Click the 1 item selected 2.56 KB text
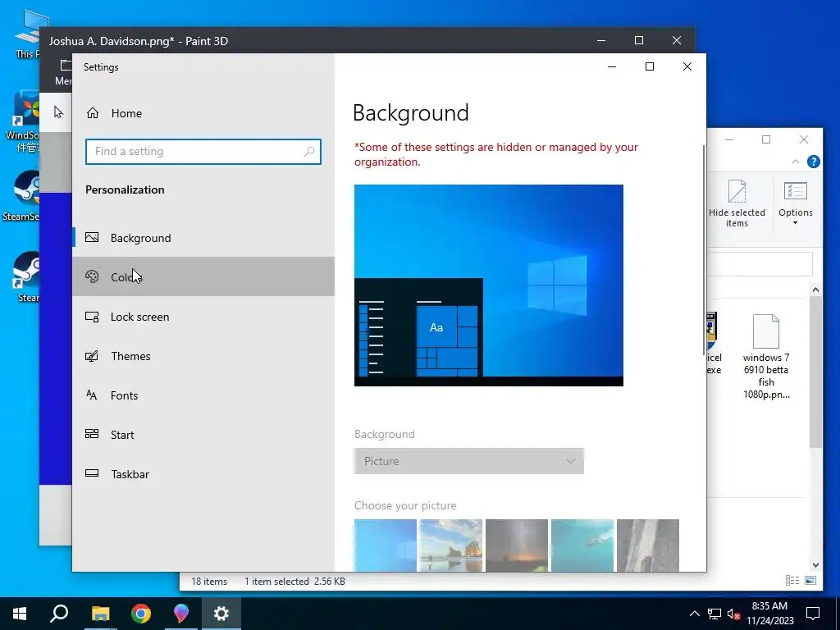 pos(294,582)
